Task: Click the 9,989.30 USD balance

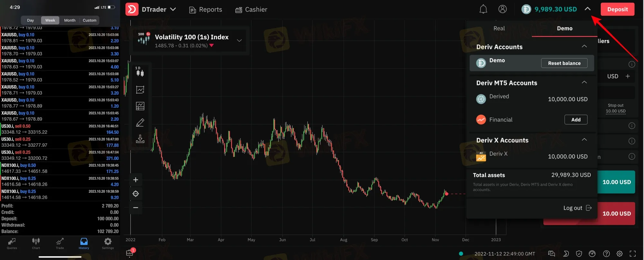Action: point(555,9)
